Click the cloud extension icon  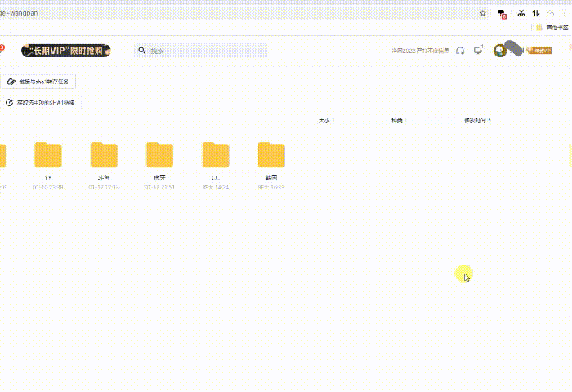(x=550, y=14)
